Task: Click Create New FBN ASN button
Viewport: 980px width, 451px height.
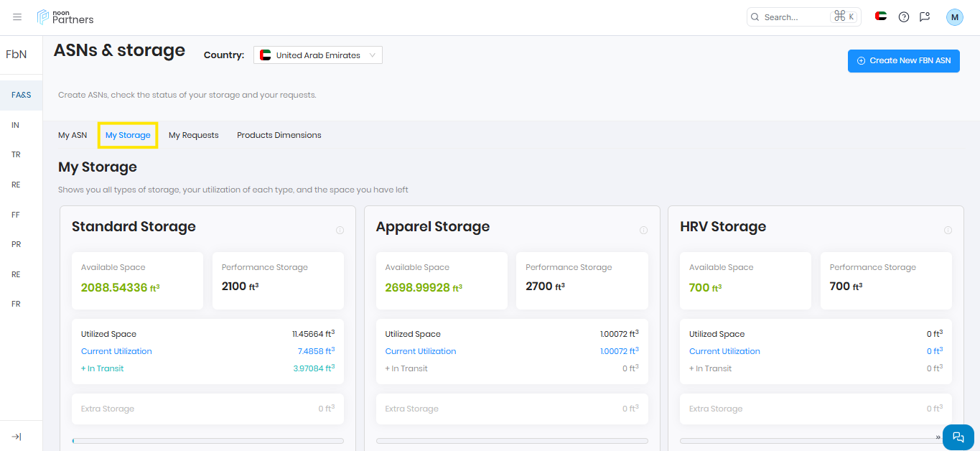Action: click(904, 61)
